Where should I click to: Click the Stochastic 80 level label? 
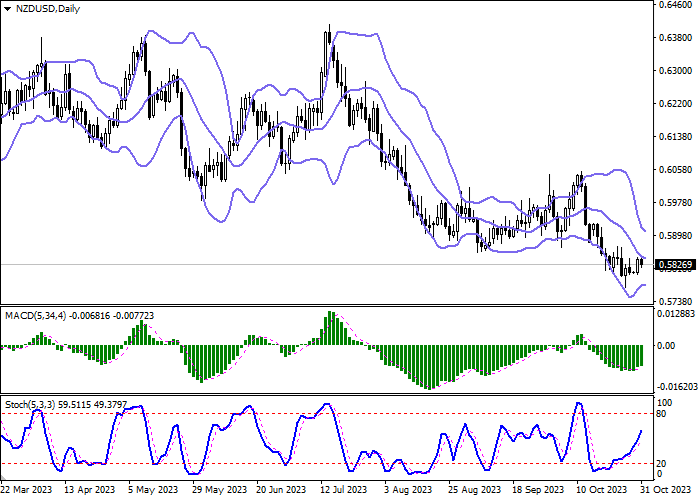(662, 414)
